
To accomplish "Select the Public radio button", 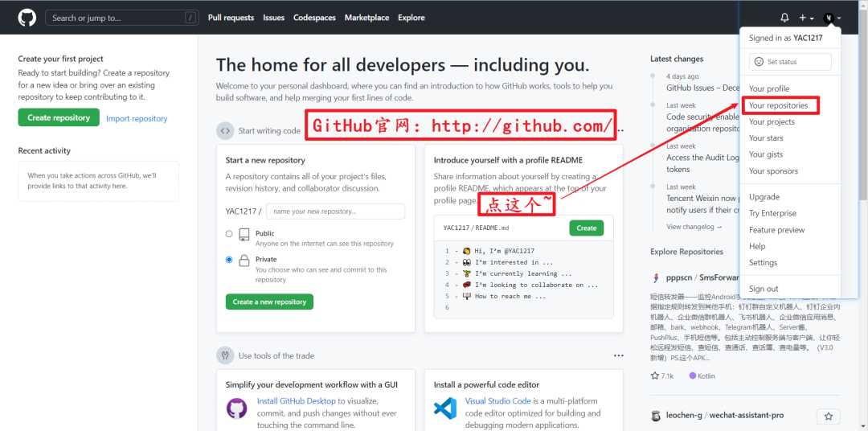I will pyautogui.click(x=229, y=234).
